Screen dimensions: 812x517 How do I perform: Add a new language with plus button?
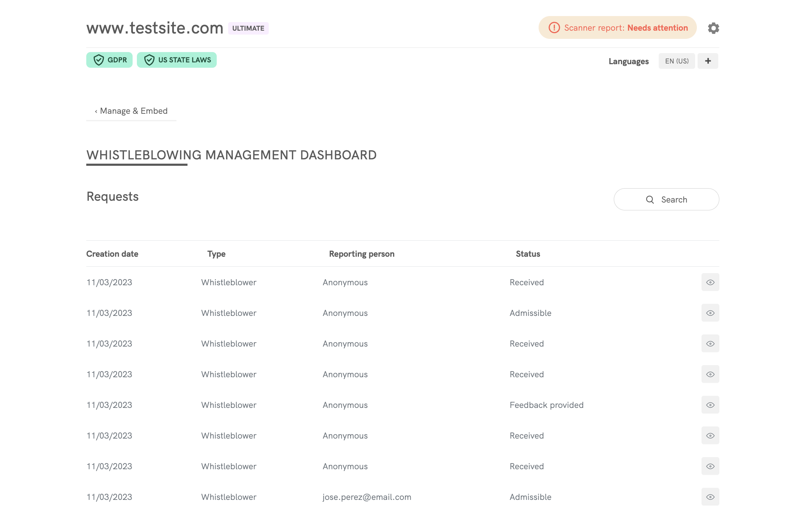coord(708,61)
